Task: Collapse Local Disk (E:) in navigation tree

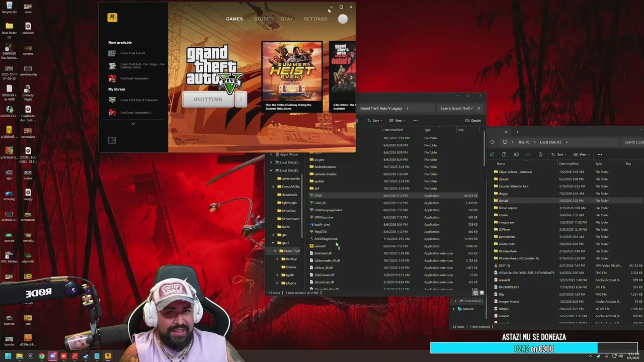Action: [x=271, y=170]
